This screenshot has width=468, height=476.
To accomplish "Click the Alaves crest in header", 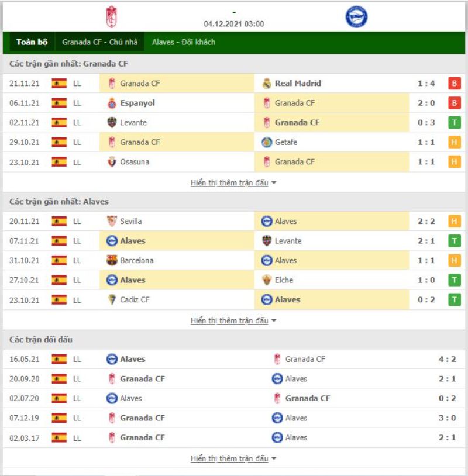I will coord(356,17).
